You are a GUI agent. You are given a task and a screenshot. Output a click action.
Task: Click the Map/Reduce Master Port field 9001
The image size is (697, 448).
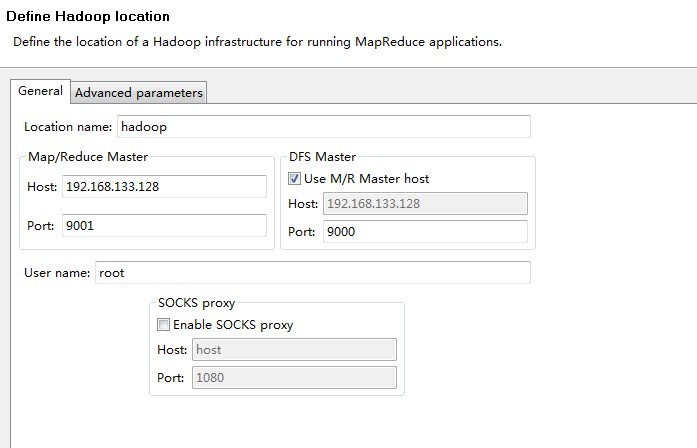pos(164,225)
